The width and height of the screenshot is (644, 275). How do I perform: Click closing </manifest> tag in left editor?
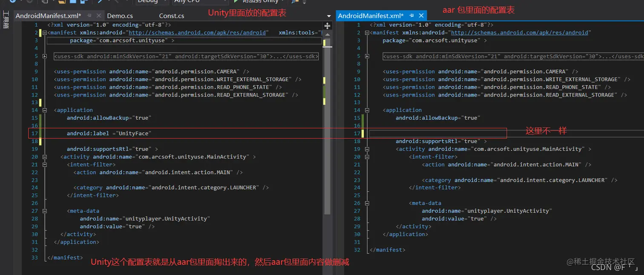pos(65,258)
